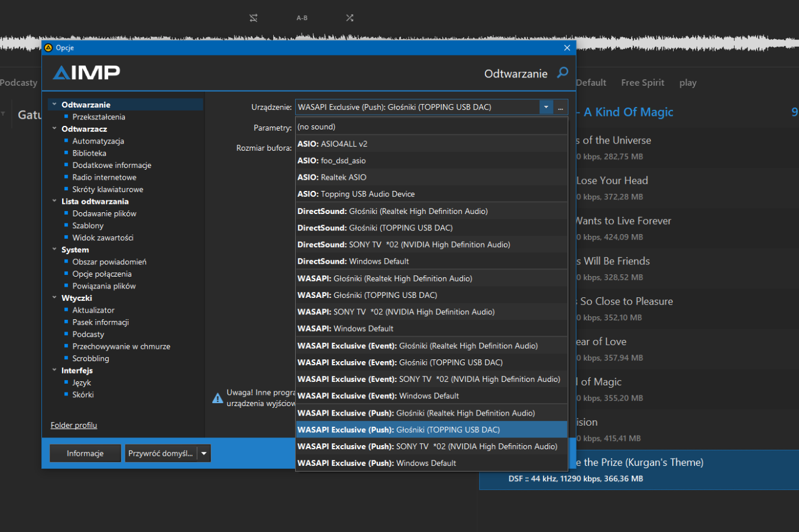This screenshot has height=532, width=799.
Task: Collapse the Lista odtwarzania section
Action: [x=54, y=201]
